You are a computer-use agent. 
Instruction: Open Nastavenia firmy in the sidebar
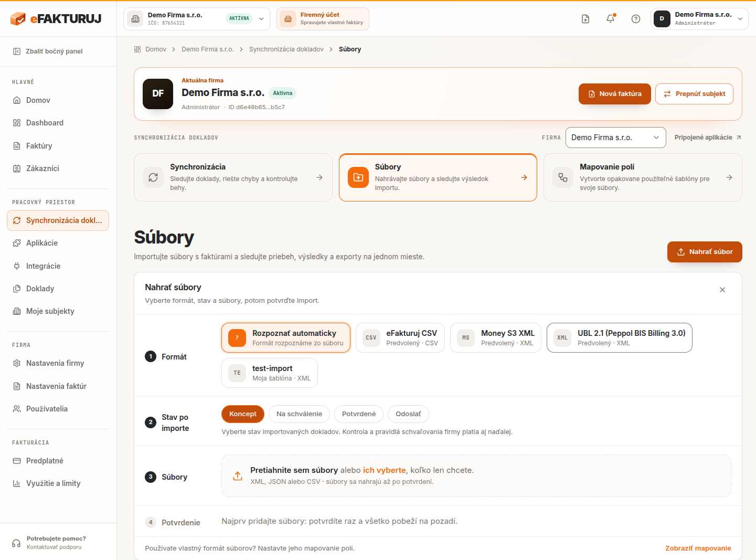pos(58,363)
